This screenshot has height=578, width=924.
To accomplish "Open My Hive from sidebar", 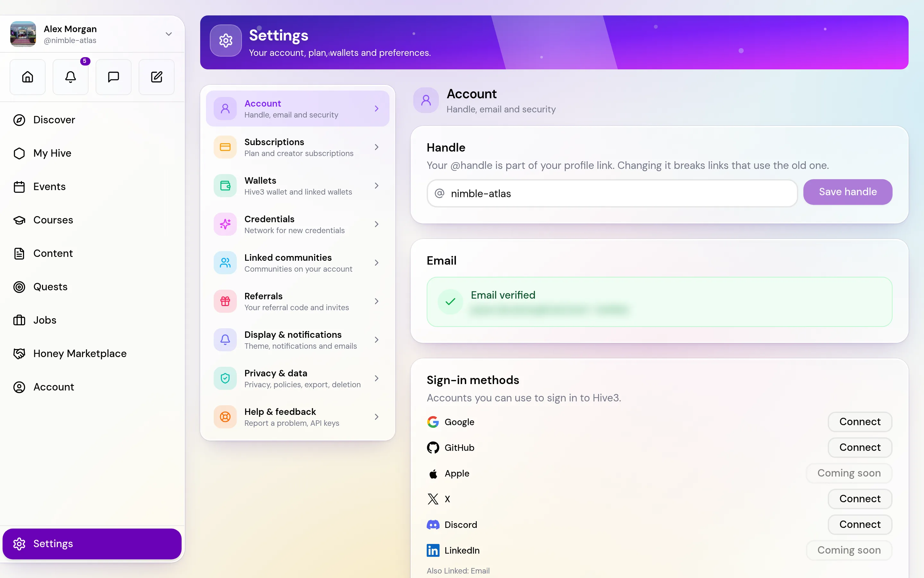I will coord(92,153).
